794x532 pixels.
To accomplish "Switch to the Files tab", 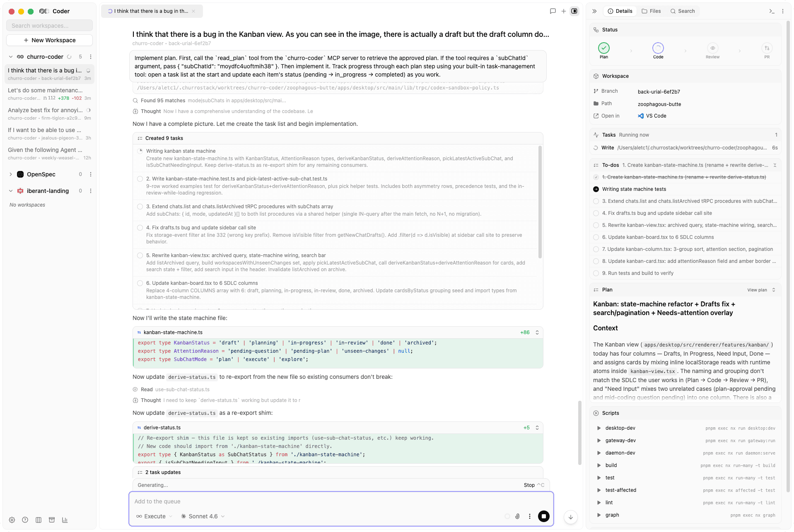I will tap(651, 11).
